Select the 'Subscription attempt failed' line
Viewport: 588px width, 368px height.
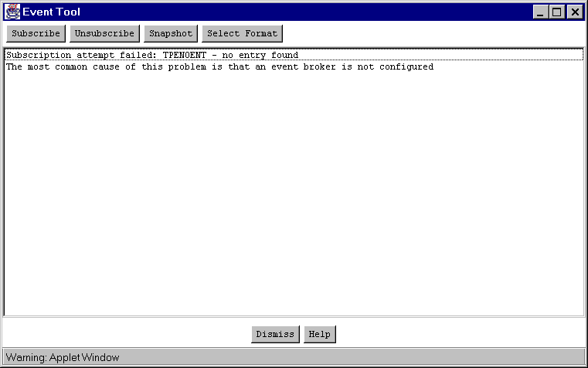(294, 55)
